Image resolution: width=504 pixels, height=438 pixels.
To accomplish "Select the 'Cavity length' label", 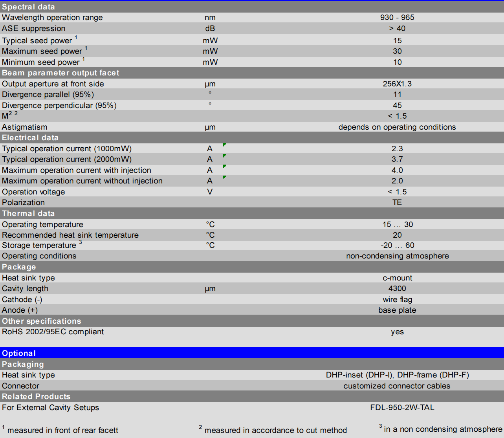I will [25, 289].
